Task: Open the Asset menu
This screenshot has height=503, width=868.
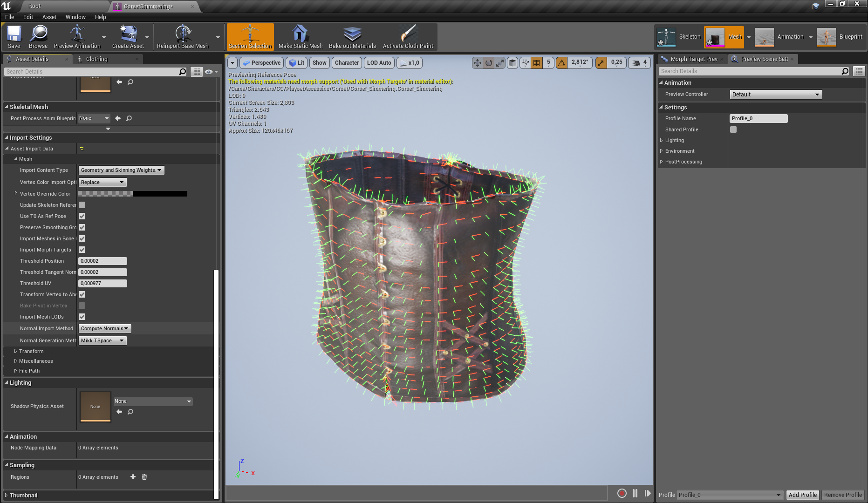Action: 49,17
